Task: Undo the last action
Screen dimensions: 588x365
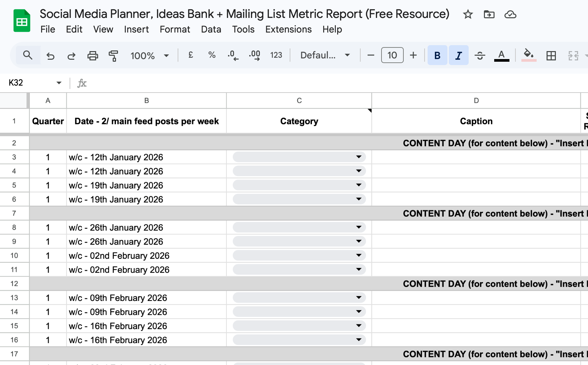Action: tap(50, 55)
